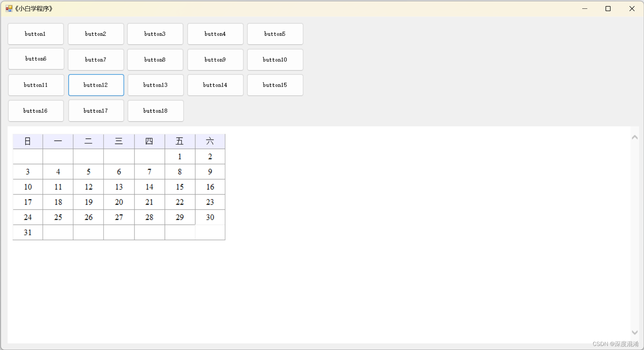Select calendar day 18
The height and width of the screenshot is (350, 644).
(x=58, y=202)
